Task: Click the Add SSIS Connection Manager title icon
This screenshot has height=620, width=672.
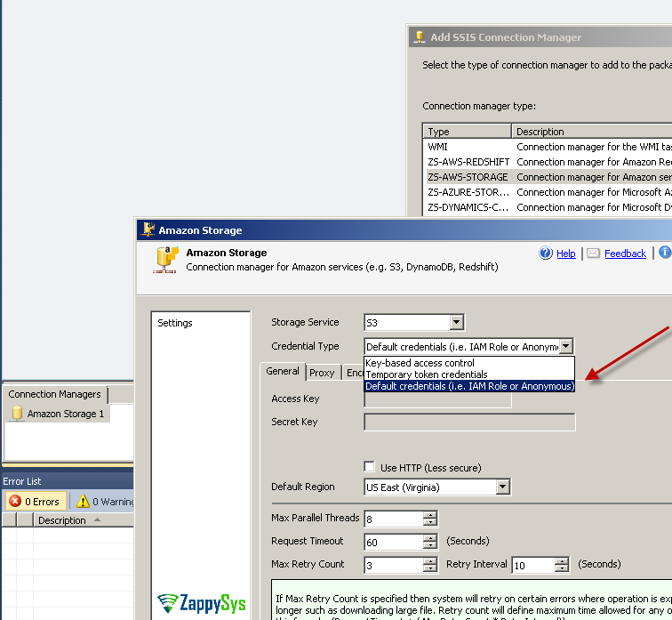Action: click(420, 37)
